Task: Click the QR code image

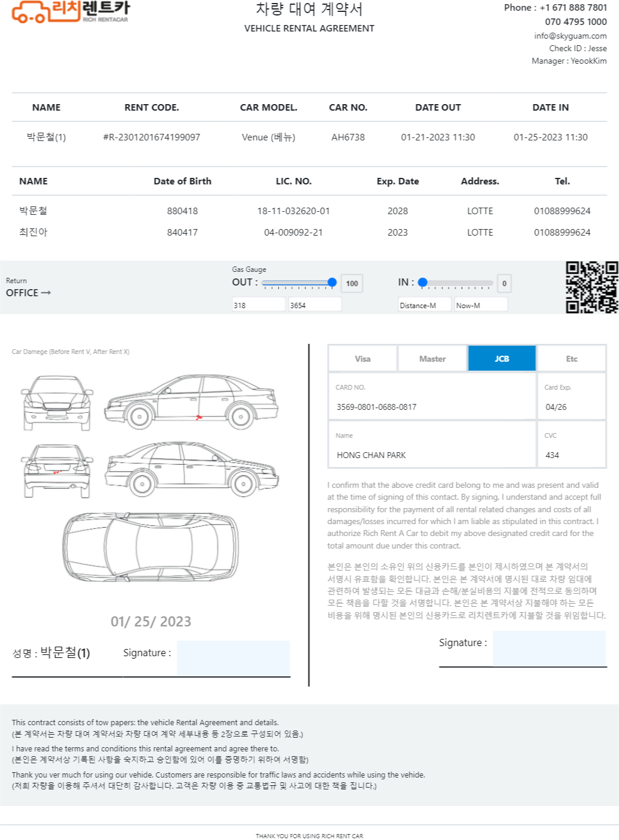Action: [x=592, y=287]
